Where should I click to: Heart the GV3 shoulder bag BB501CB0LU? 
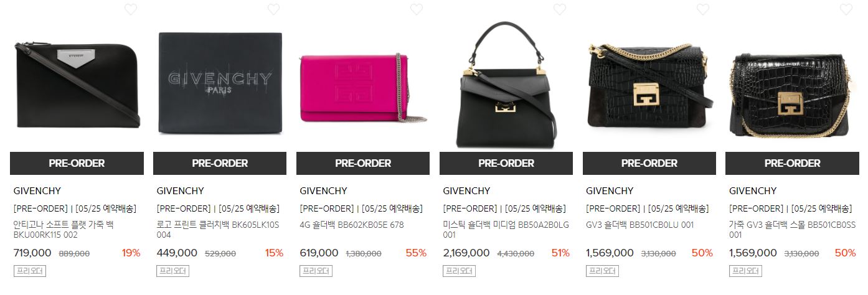click(x=703, y=9)
